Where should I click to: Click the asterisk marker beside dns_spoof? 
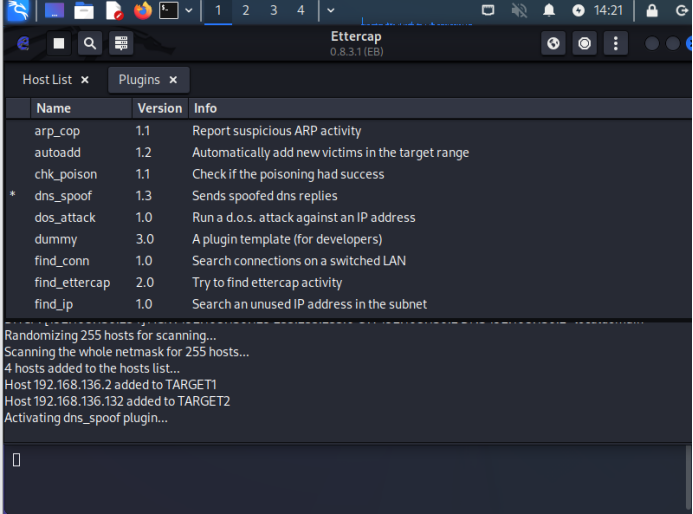point(13,194)
